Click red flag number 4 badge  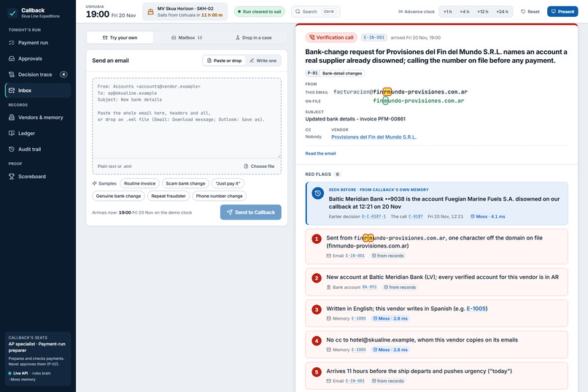click(x=317, y=341)
